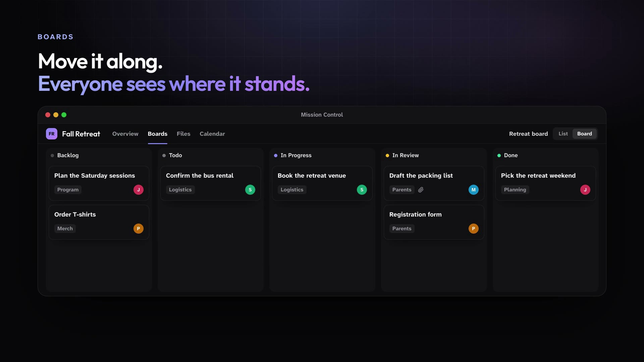Click the Program tag
Image resolution: width=644 pixels, height=362 pixels.
coord(68,190)
